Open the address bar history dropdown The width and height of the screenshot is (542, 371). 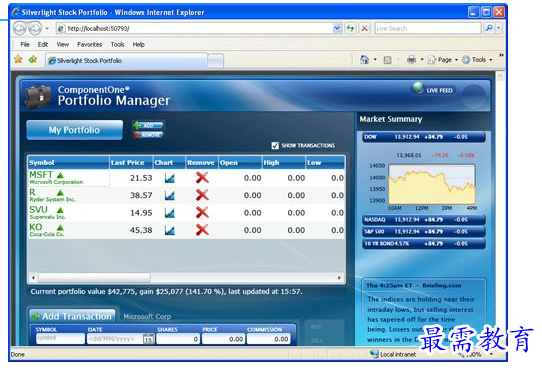(337, 28)
